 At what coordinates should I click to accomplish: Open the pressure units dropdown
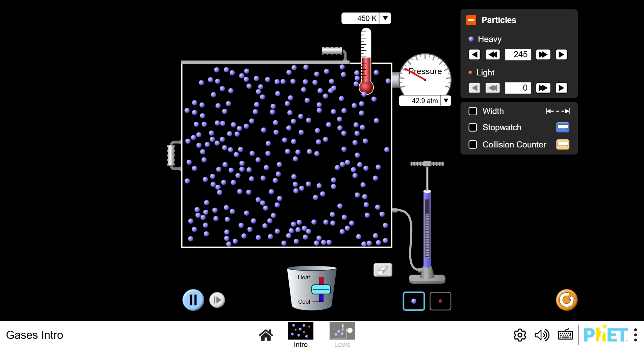pos(446,101)
